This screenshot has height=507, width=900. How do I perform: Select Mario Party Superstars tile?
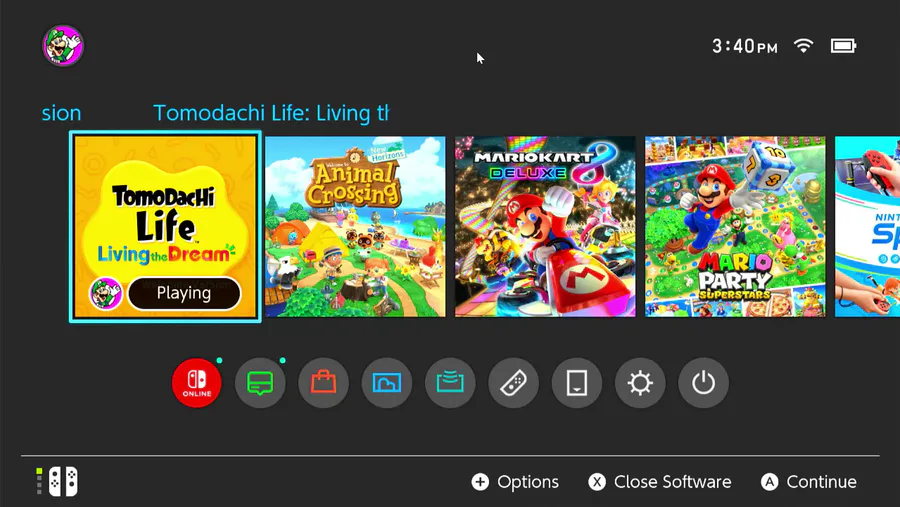click(735, 226)
